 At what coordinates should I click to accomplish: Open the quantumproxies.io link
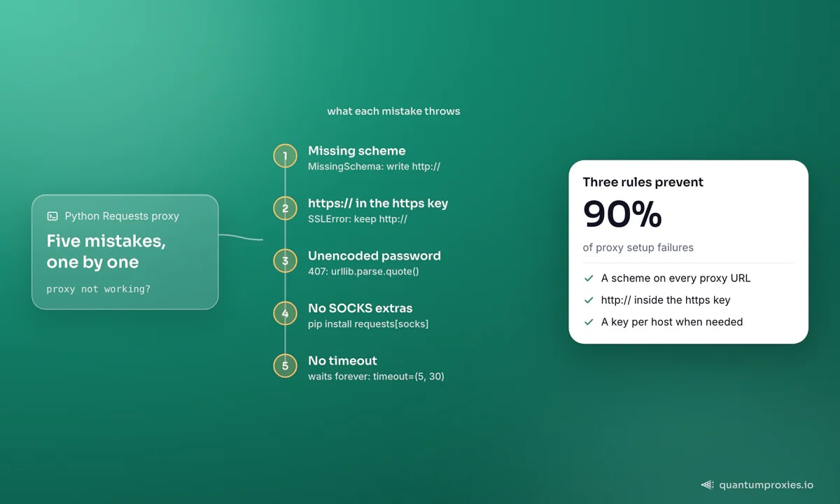(766, 484)
